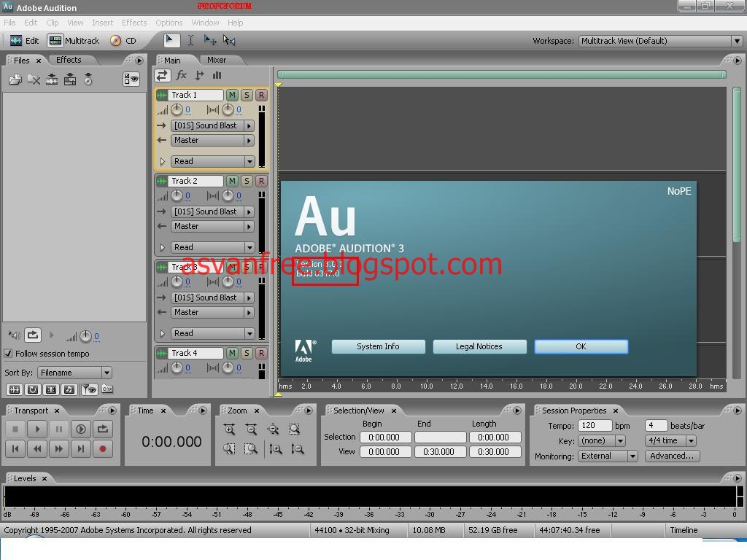Toggle Follow session tempo checkbox
The height and width of the screenshot is (560, 747).
8,354
